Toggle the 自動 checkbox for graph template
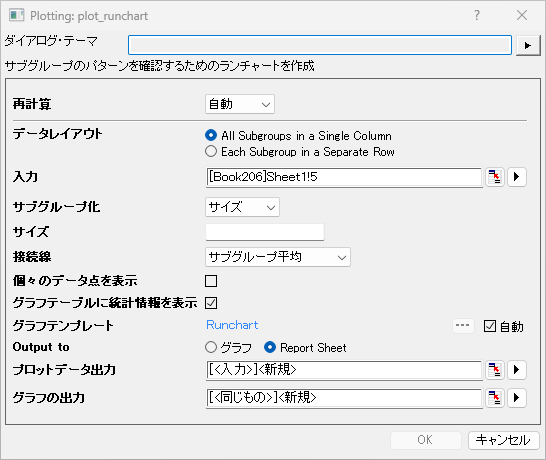This screenshot has height=460, width=546. pyautogui.click(x=490, y=326)
